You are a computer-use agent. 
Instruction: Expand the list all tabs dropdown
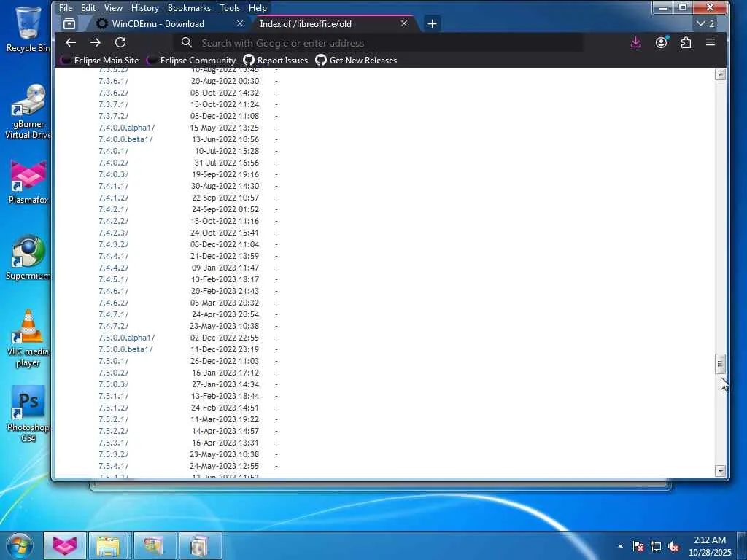click(705, 23)
